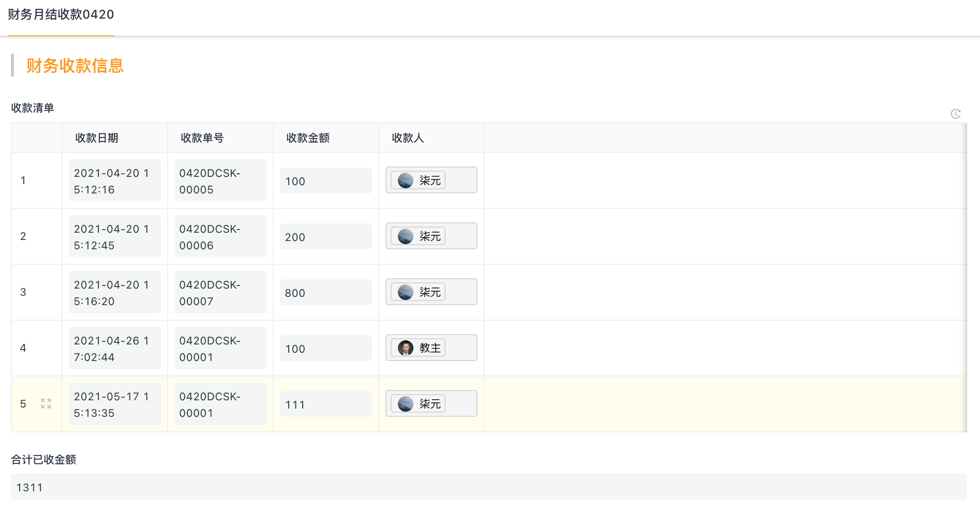
Task: Click the 收款日期 column header
Action: [x=97, y=138]
